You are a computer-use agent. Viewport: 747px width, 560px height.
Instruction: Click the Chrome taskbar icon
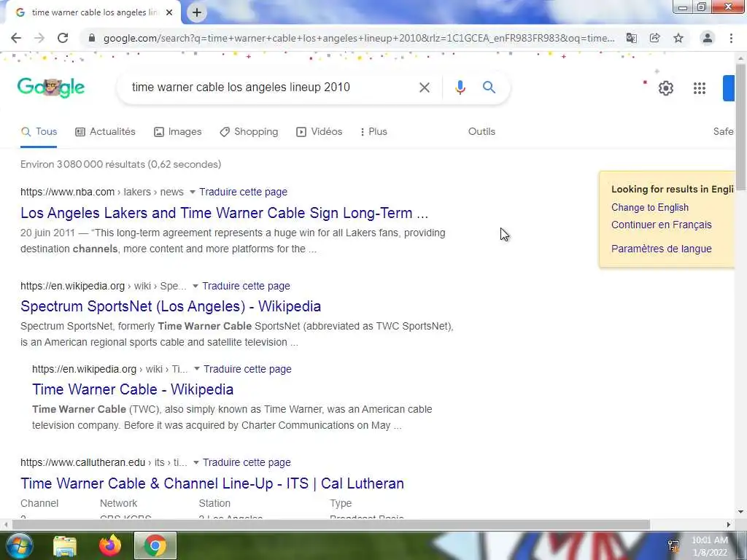click(155, 545)
